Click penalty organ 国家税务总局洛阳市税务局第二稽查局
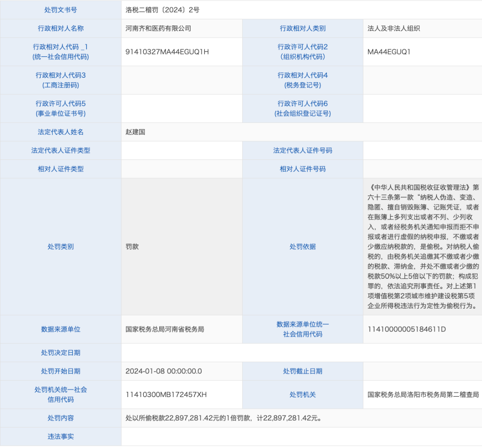The image size is (482, 448). (422, 394)
